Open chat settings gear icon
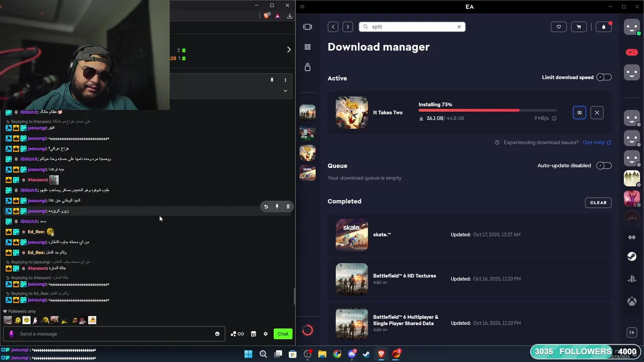Screen dimensions: 644x362 click(x=266, y=334)
